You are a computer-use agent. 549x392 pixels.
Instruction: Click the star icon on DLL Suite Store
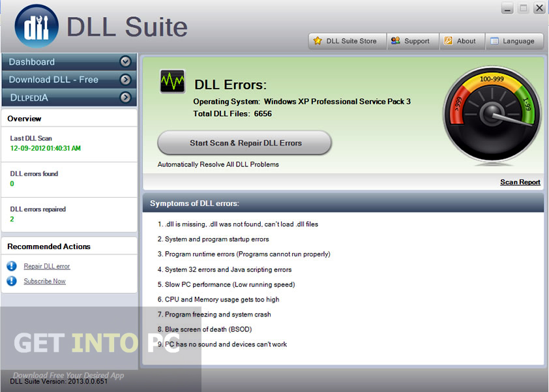(x=318, y=40)
